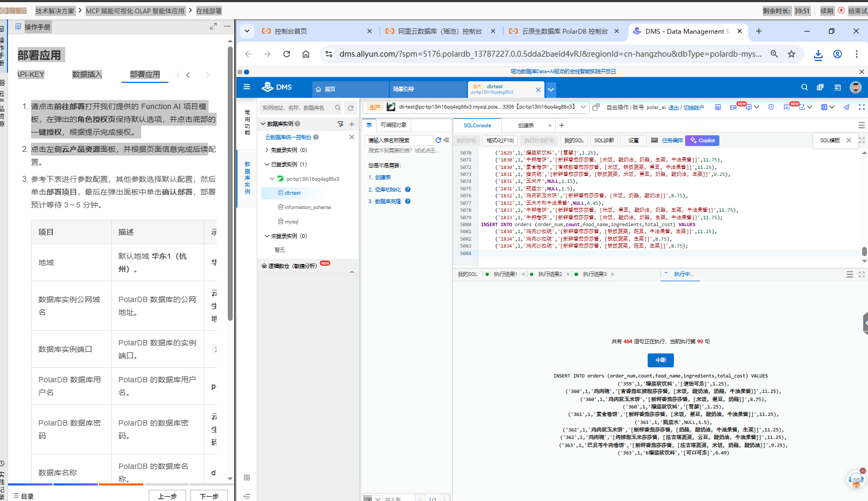Switch to the 首页 tab
Image resolution: width=868 pixels, height=501 pixels.
pyautogui.click(x=349, y=89)
